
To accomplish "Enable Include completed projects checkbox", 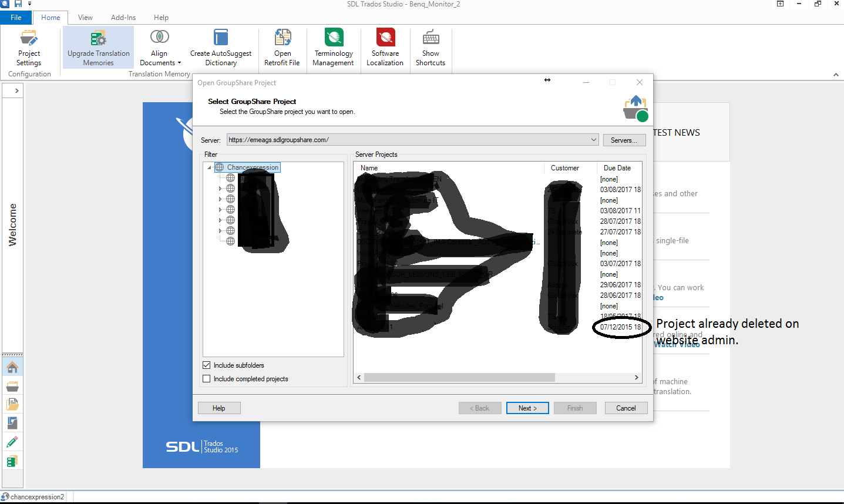I will [x=207, y=379].
